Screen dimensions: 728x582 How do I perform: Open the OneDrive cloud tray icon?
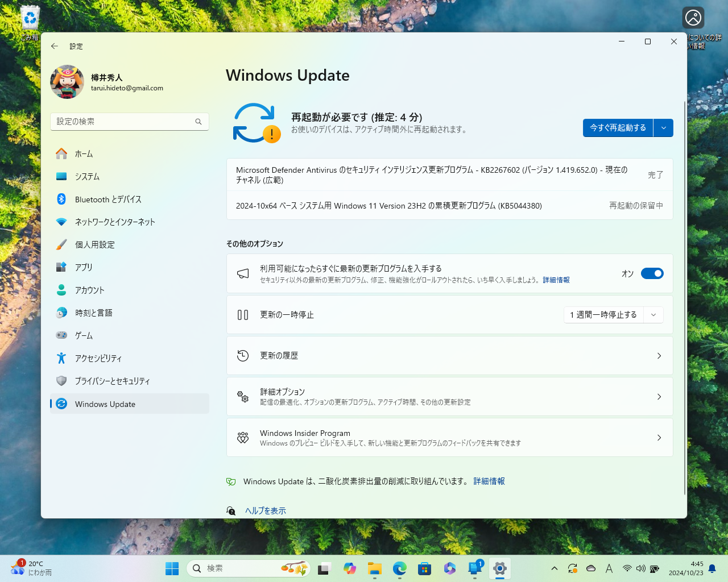(591, 568)
